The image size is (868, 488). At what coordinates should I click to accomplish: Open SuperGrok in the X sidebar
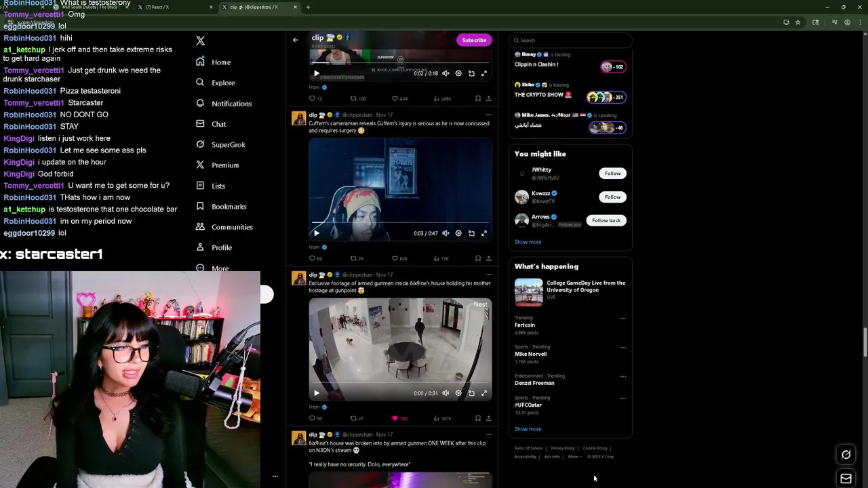pyautogui.click(x=220, y=144)
